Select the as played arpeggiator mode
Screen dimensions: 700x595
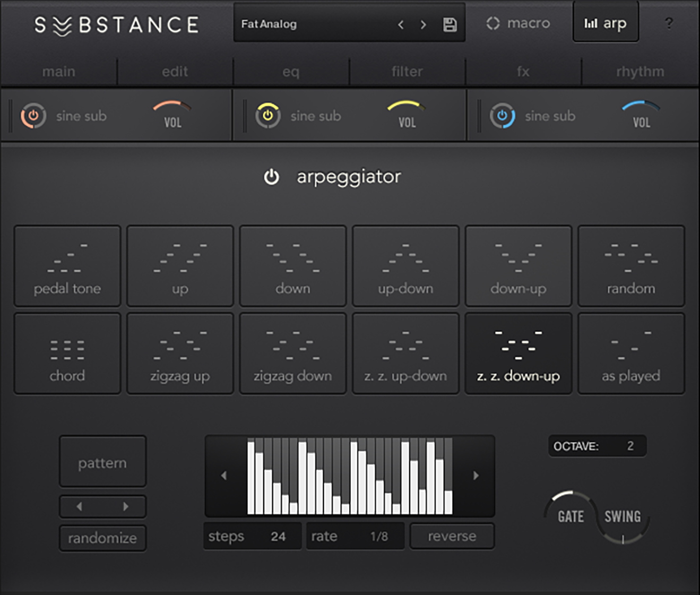(630, 353)
